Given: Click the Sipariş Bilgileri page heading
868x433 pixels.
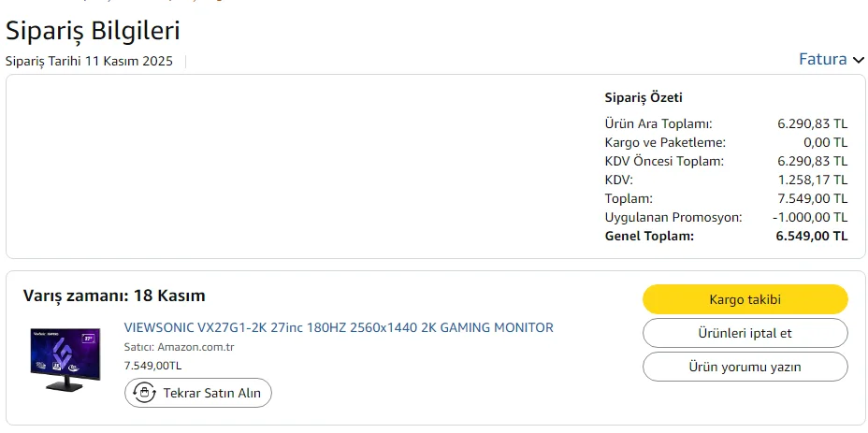Looking at the screenshot, I should 94,30.
